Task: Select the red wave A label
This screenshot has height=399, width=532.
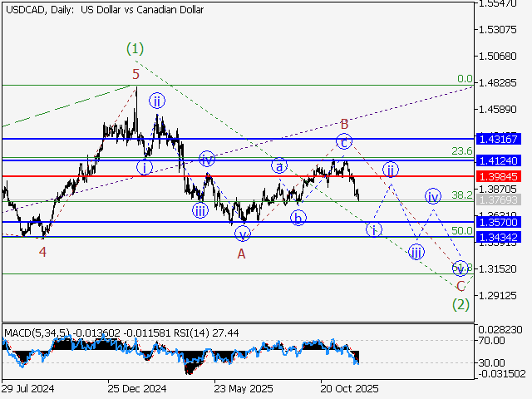Action: click(241, 254)
